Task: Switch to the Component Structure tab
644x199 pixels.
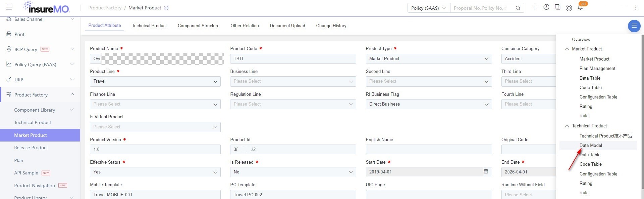Action: [x=199, y=26]
